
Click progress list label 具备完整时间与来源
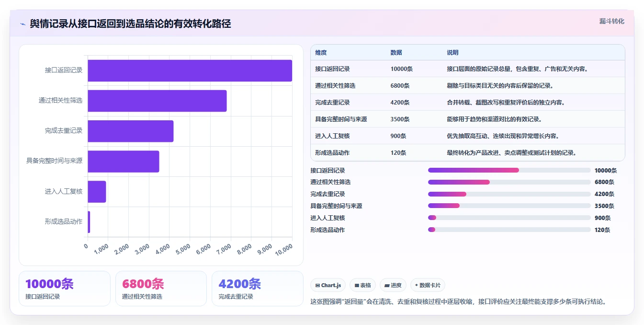(336, 206)
